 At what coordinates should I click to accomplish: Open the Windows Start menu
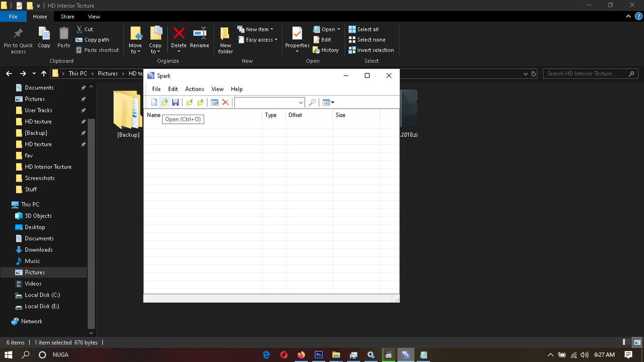pyautogui.click(x=9, y=354)
